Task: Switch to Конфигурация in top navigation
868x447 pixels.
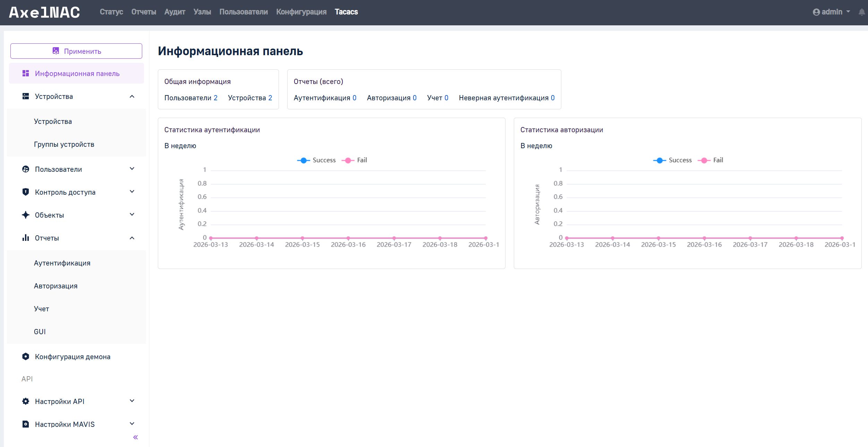Action: pyautogui.click(x=301, y=12)
